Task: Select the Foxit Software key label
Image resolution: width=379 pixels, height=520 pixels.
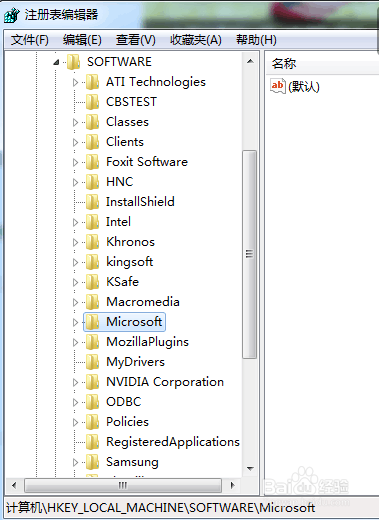Action: tap(147, 162)
